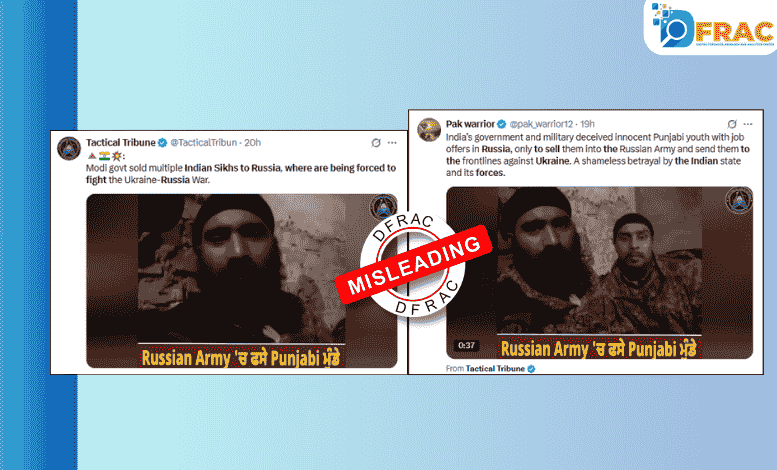Click Tactical Tribune verified badge
Viewport: 777px width, 470px height.
(163, 143)
